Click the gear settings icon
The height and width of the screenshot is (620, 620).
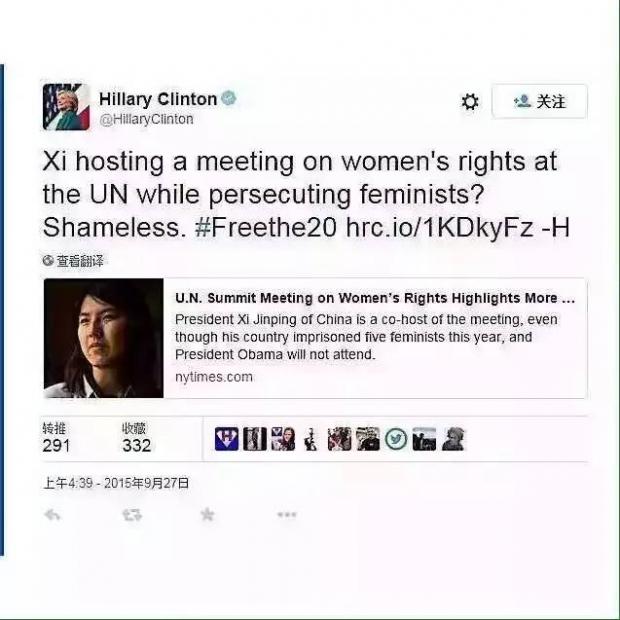(x=470, y=102)
